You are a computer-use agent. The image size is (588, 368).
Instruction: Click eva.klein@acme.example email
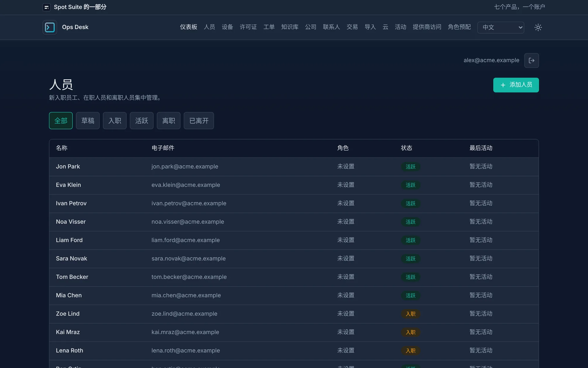click(186, 185)
